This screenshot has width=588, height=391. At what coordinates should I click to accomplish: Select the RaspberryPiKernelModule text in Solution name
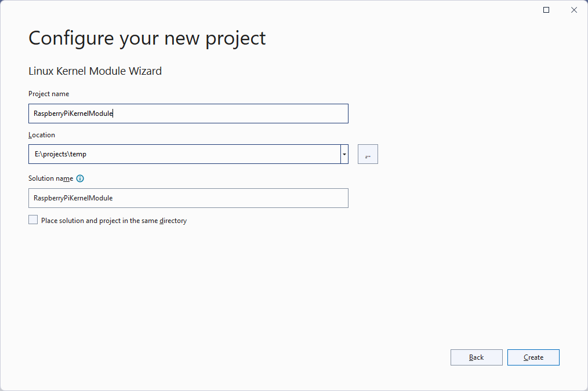click(x=73, y=198)
